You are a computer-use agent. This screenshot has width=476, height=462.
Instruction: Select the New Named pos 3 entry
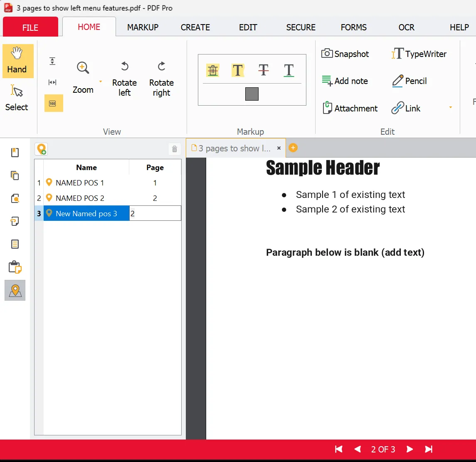pyautogui.click(x=86, y=213)
